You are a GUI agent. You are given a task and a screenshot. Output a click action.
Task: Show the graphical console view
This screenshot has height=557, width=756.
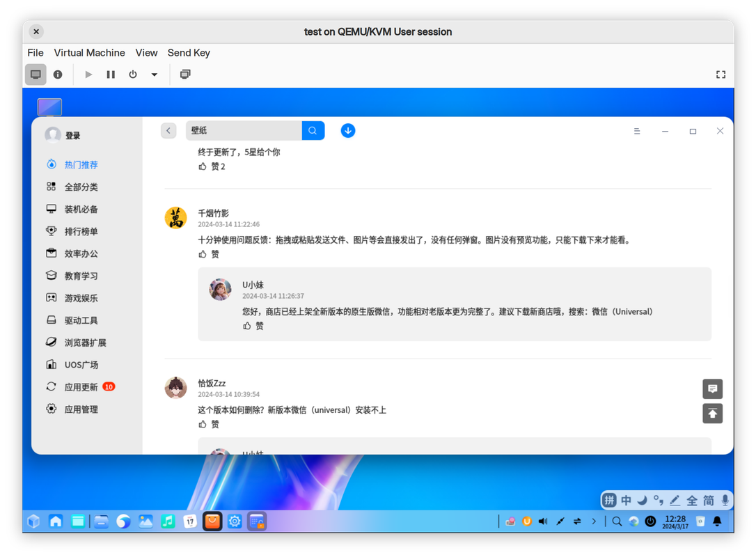coord(36,74)
